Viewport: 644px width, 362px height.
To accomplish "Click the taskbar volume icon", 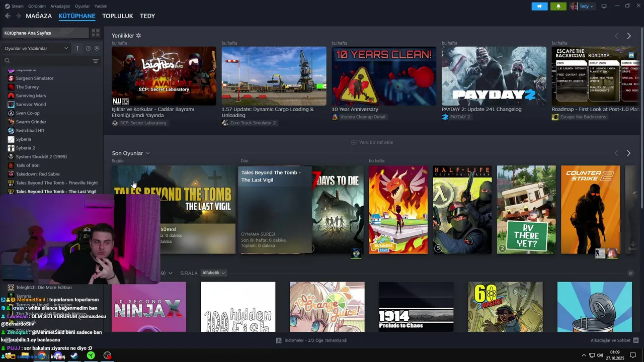I will (x=600, y=355).
